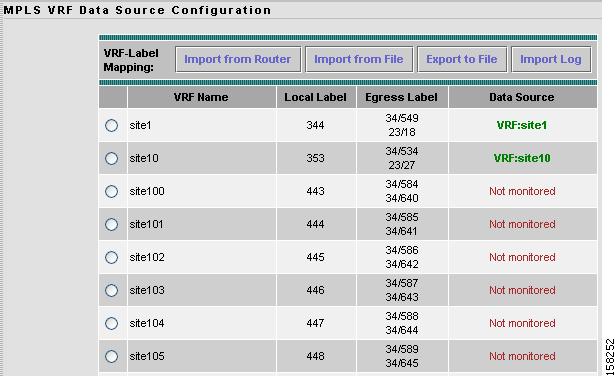Open the Export to File option
The width and height of the screenshot is (615, 376).
(462, 59)
